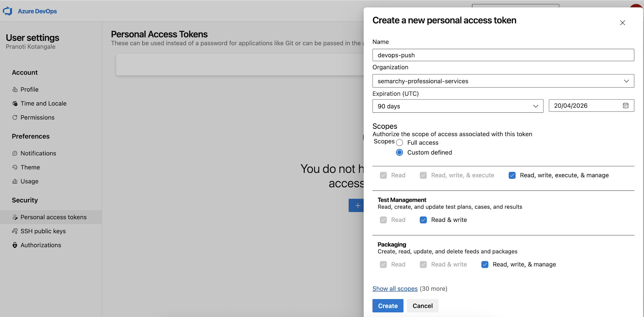
Task: Click the Pranoti Kotangale user name text
Action: click(31, 47)
